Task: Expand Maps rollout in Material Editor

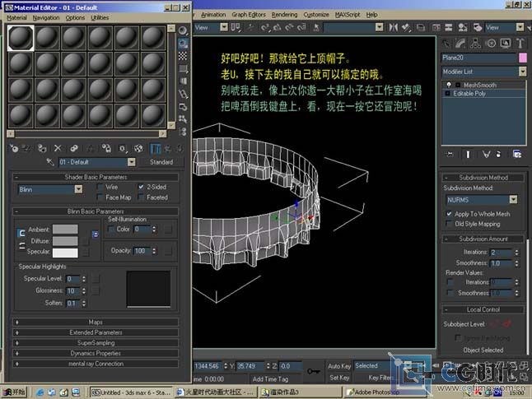Action: [96, 322]
